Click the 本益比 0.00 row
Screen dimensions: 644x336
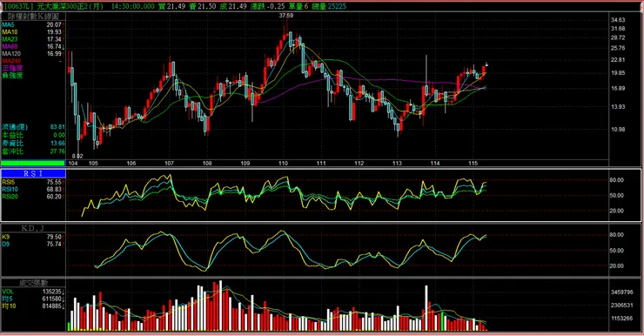33,135
